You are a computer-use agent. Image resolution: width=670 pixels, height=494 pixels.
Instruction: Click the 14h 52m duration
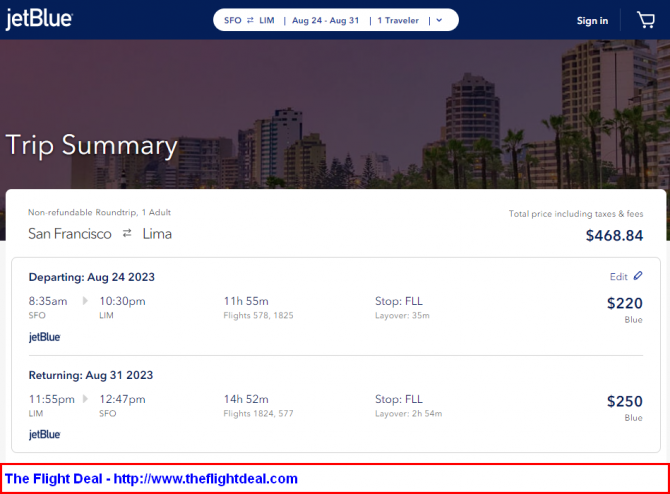[x=246, y=399]
